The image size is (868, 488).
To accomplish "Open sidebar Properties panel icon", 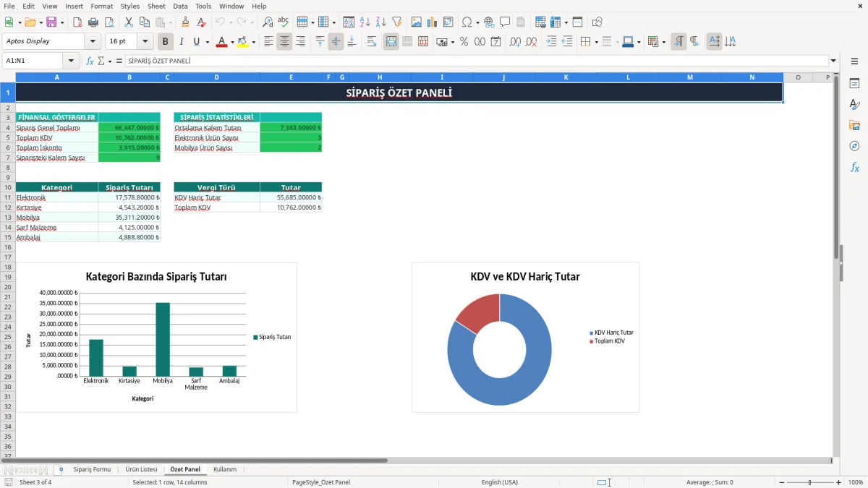I will (854, 84).
